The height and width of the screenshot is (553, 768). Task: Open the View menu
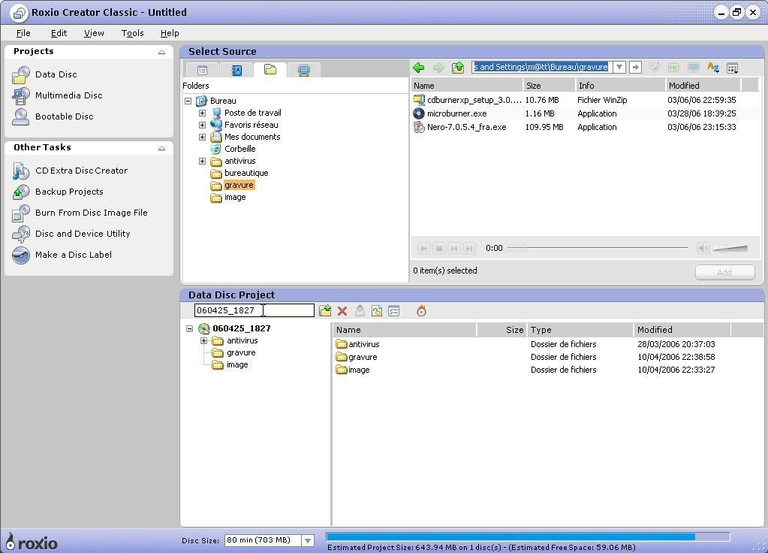pos(94,33)
